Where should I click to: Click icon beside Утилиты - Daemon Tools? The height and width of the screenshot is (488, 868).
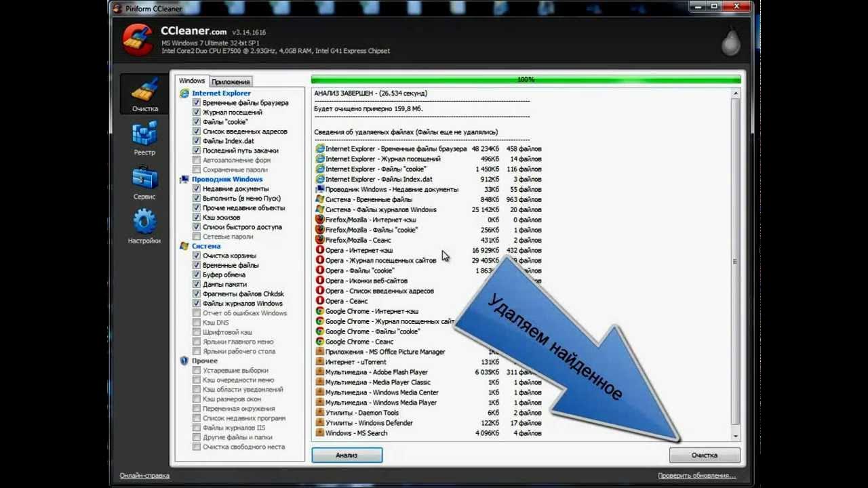320,413
